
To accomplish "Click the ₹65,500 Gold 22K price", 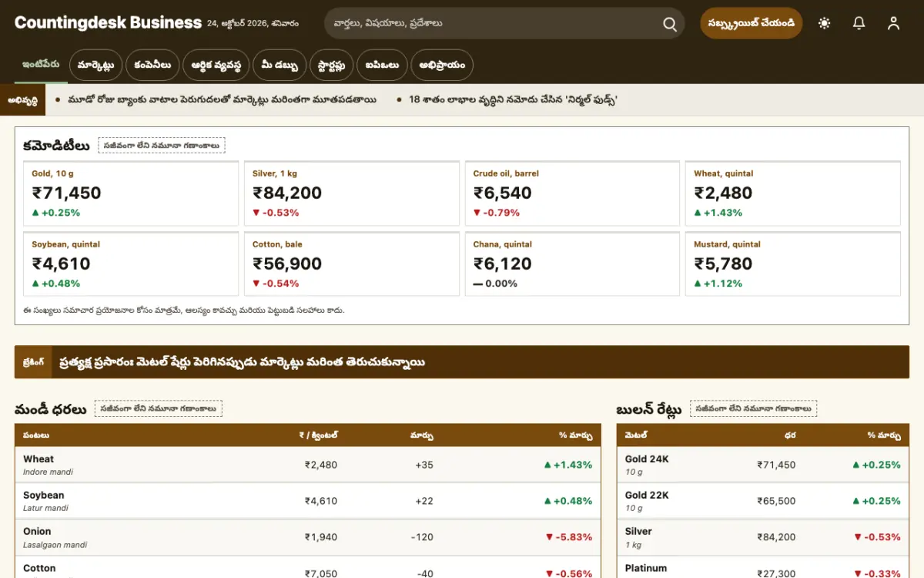I will 776,501.
